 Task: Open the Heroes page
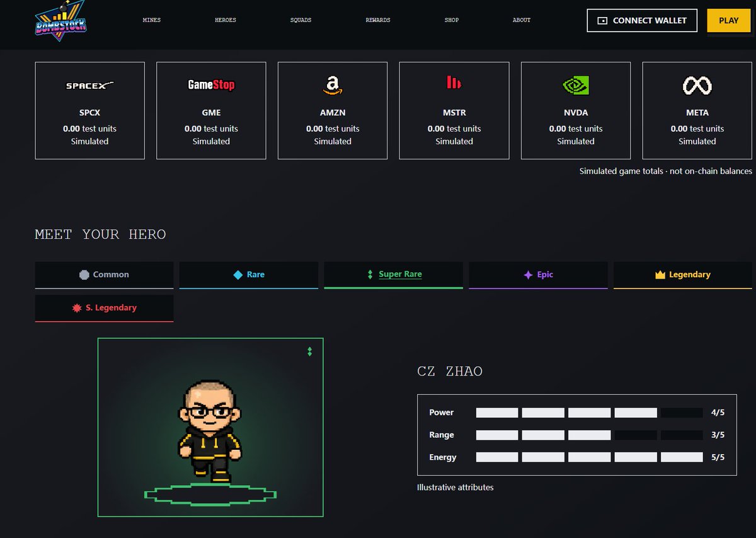coord(226,20)
